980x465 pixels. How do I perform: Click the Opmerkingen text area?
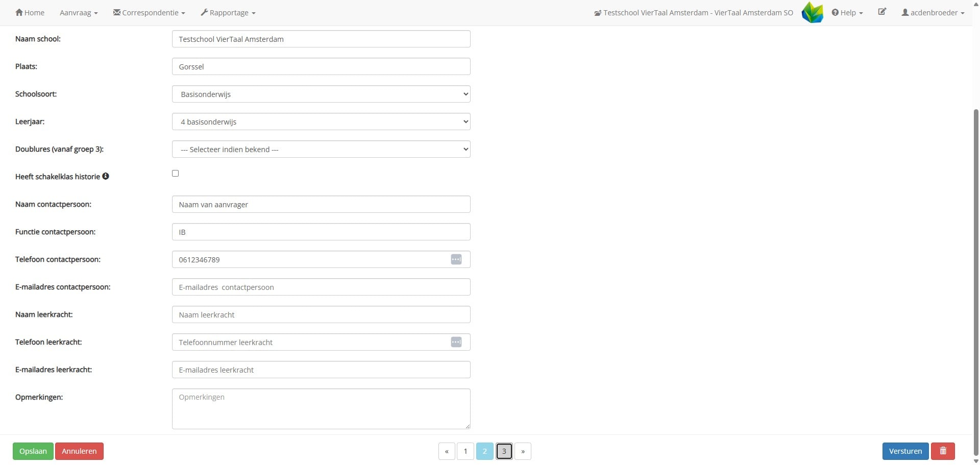pyautogui.click(x=321, y=409)
